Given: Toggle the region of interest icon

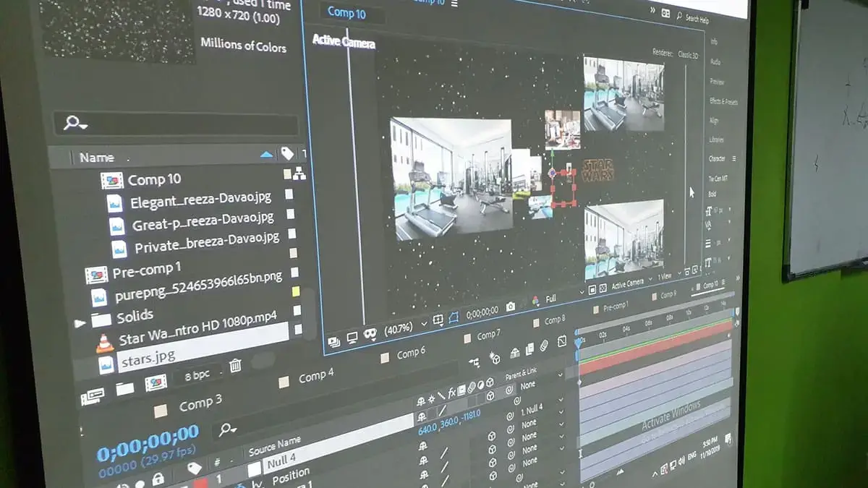Looking at the screenshot, I should pyautogui.click(x=454, y=317).
